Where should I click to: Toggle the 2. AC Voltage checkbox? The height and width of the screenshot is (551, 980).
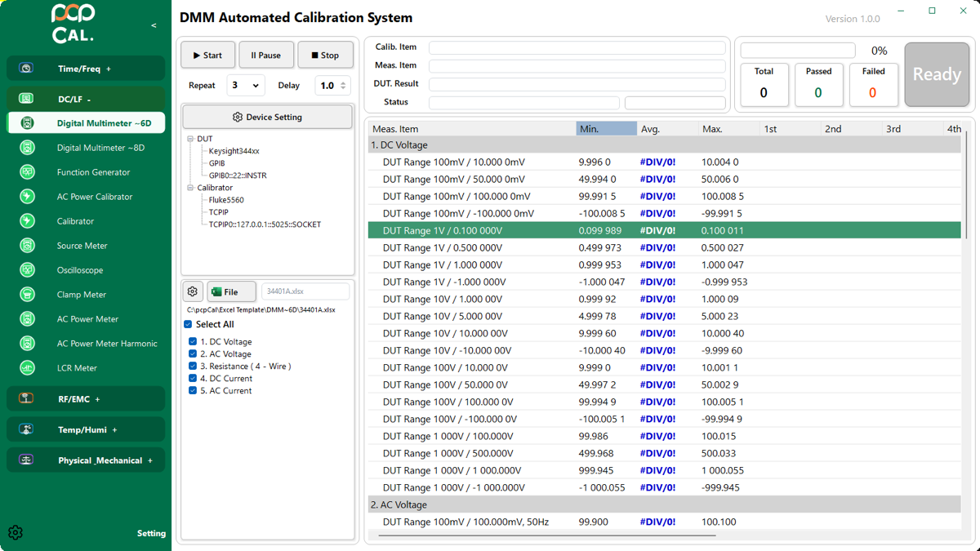coord(193,354)
